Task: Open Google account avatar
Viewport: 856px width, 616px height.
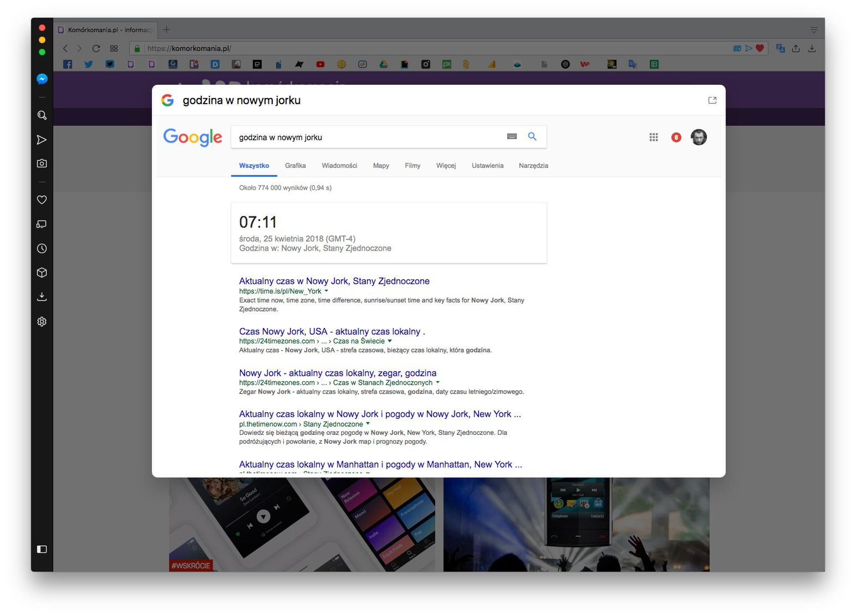Action: pos(699,137)
